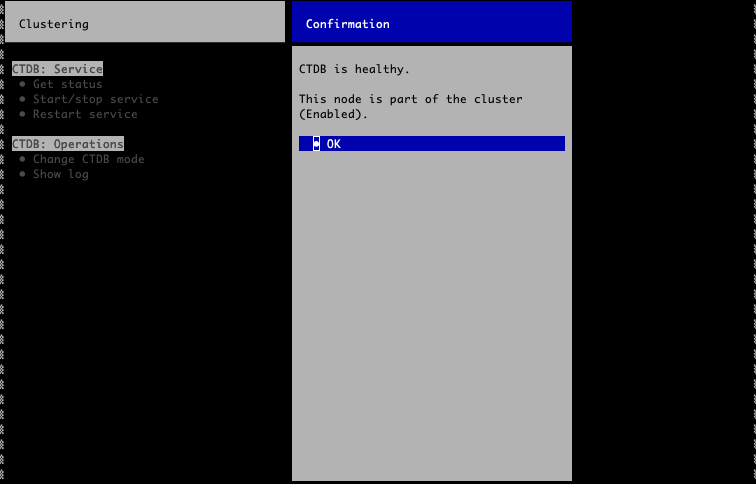The width and height of the screenshot is (756, 484).
Task: Open Show log under CTDB Operations
Action: point(60,175)
